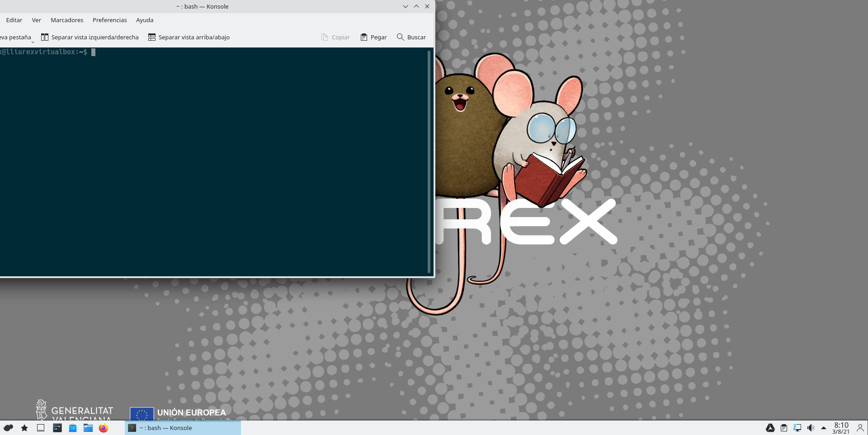Open the volume control tray icon
This screenshot has width=868, height=435.
(x=811, y=428)
